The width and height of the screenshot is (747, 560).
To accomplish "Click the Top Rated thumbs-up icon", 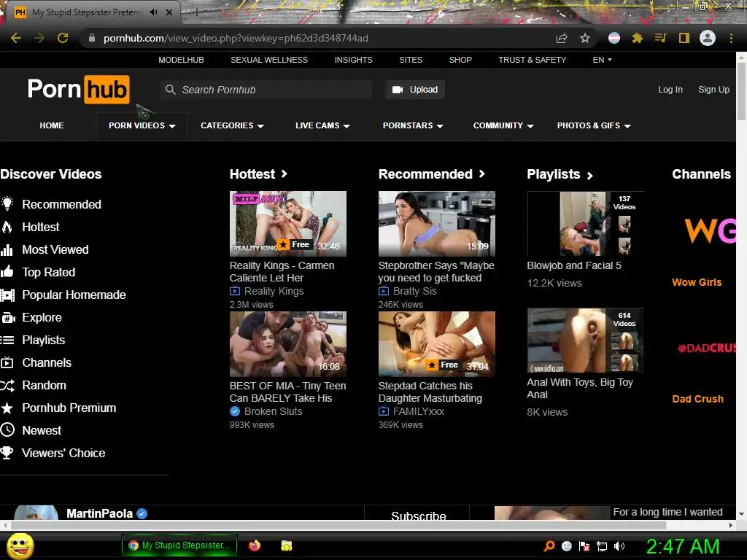I will (7, 272).
